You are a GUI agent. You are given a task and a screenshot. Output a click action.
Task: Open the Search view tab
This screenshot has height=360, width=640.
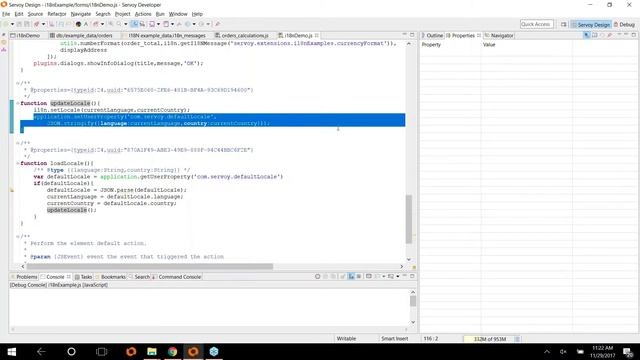coord(140,277)
